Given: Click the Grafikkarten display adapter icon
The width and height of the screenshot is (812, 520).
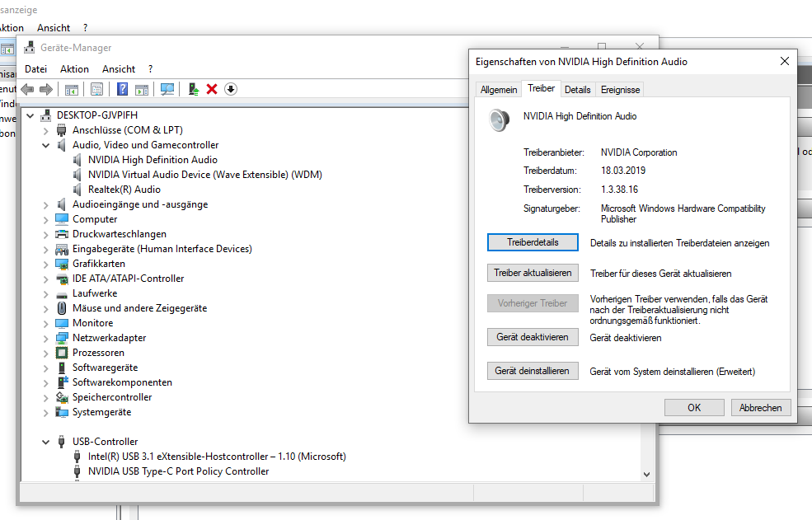Looking at the screenshot, I should pos(62,264).
